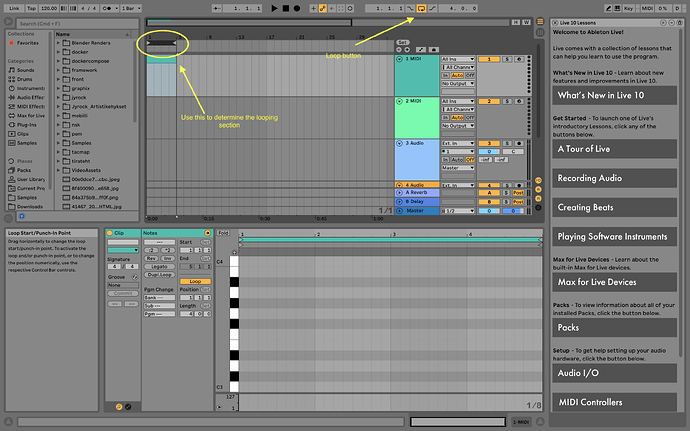Select the Max for Live category
Viewport: 690px width, 431px height.
point(31,116)
